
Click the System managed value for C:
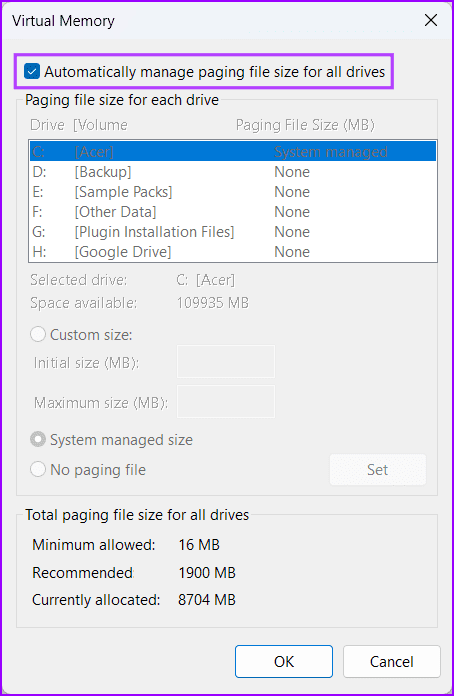331,152
